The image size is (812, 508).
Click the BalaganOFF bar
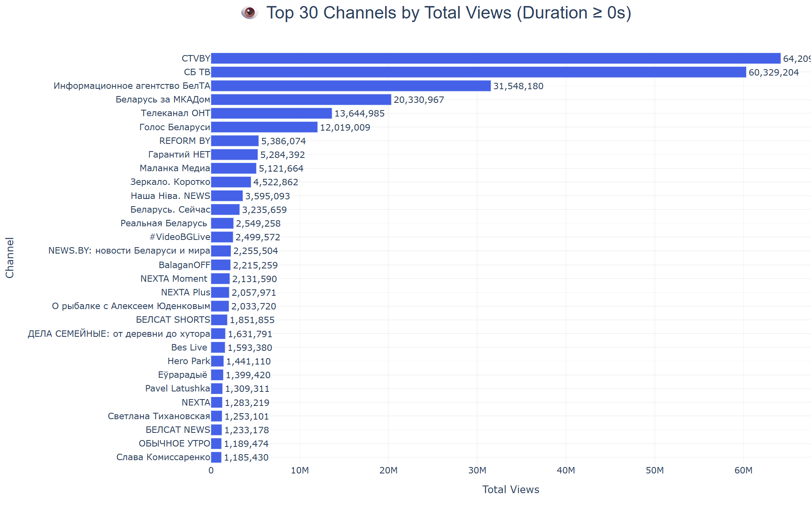pyautogui.click(x=221, y=265)
